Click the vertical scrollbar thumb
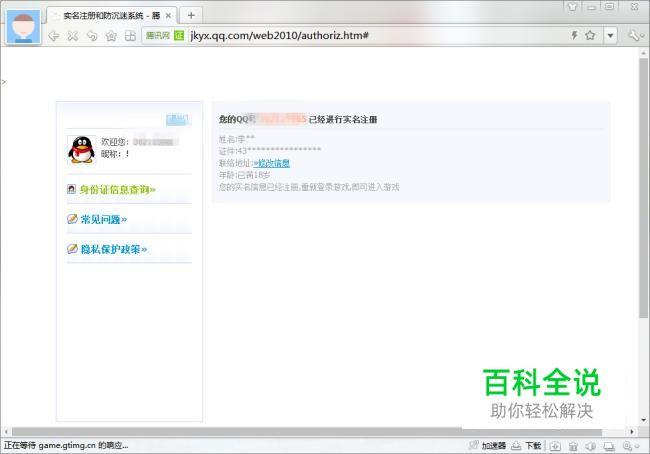 pos(643,188)
